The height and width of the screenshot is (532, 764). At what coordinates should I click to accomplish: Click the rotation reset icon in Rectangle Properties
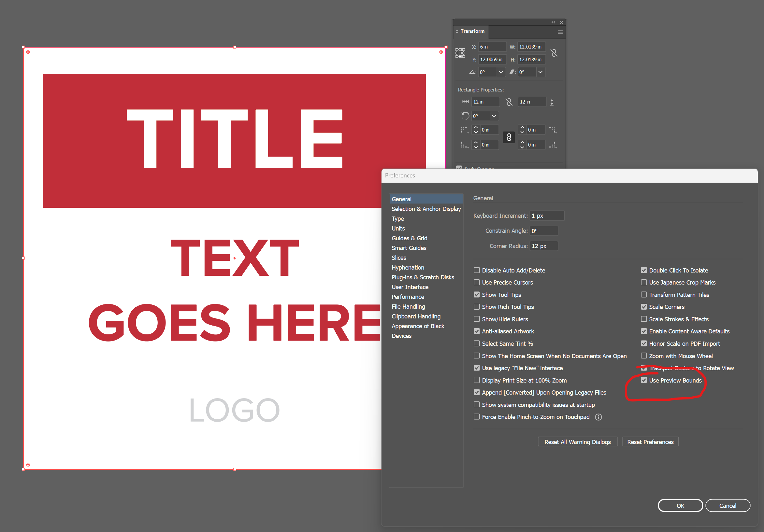pos(465,116)
